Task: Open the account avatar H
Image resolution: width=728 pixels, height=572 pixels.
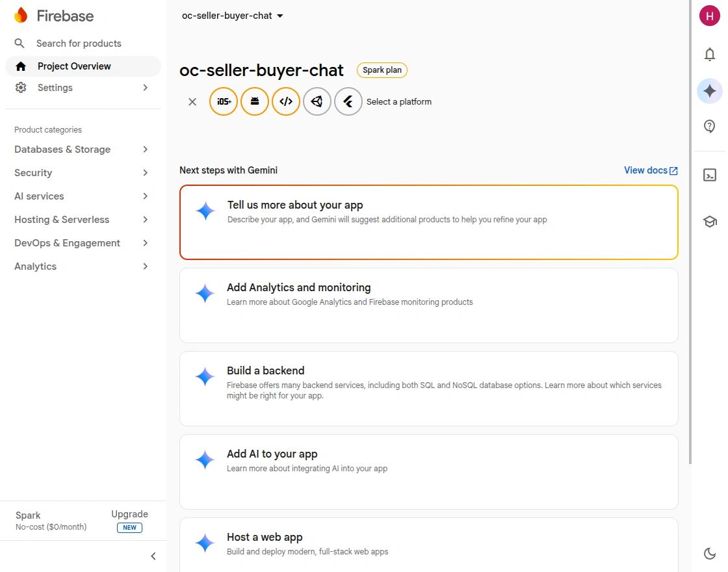Action: [x=709, y=16]
